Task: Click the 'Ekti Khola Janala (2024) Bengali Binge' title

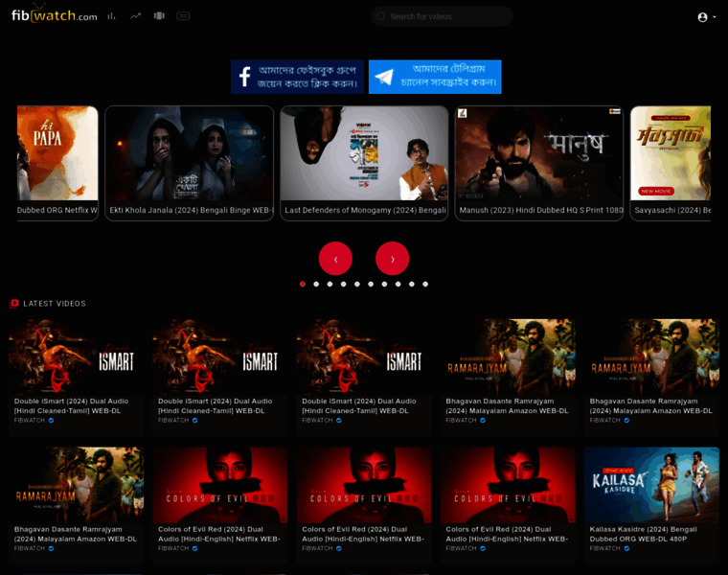Action: coord(190,211)
